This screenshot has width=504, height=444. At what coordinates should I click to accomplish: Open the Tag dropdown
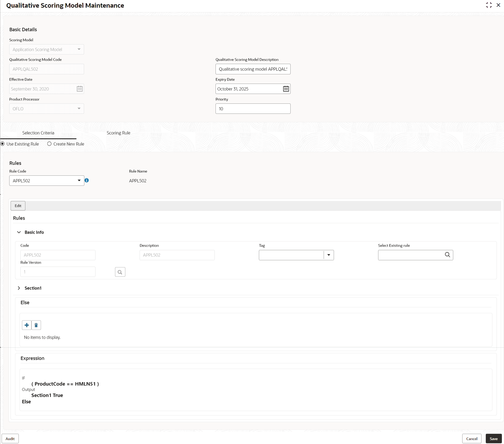click(x=328, y=255)
